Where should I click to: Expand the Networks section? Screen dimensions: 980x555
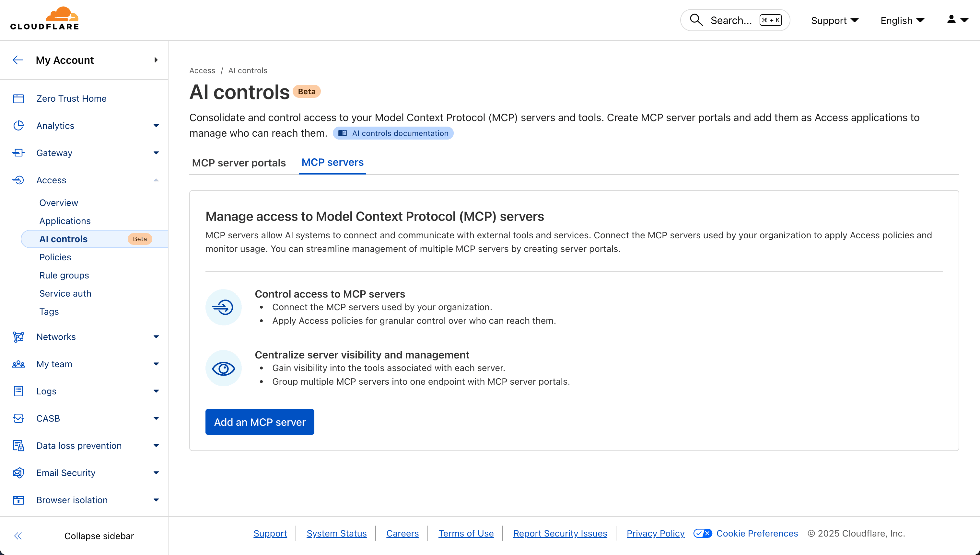click(156, 336)
